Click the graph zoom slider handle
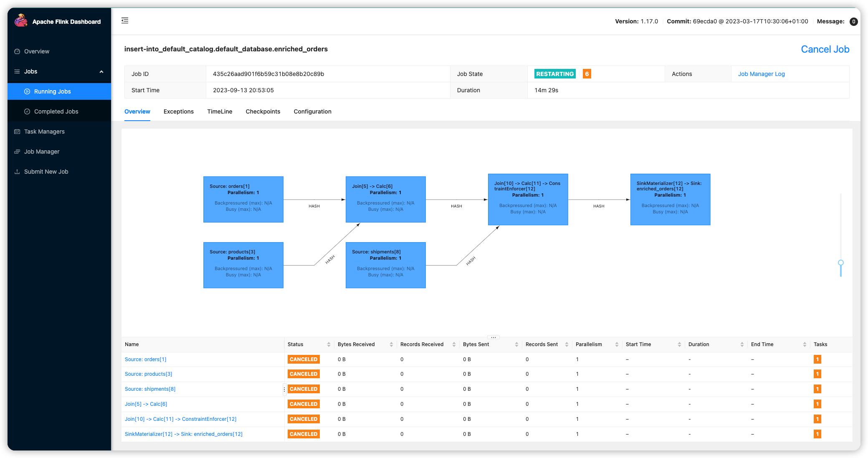This screenshot has width=868, height=458. (x=840, y=263)
